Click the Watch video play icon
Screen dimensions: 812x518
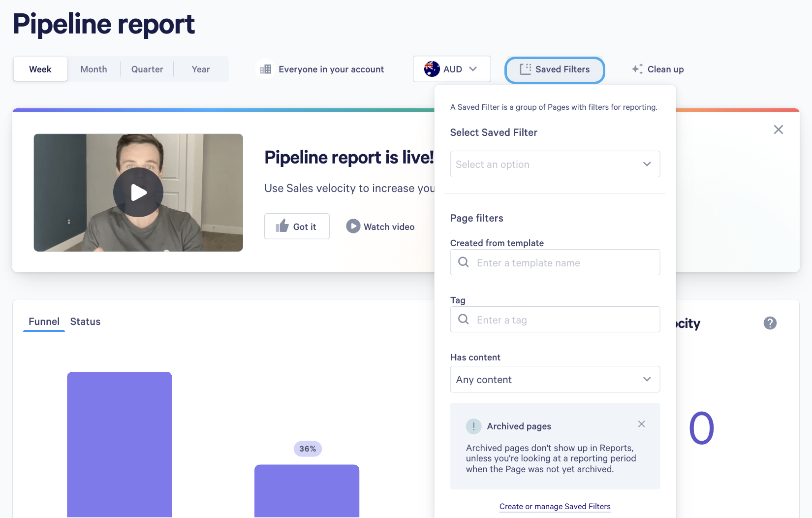point(353,226)
